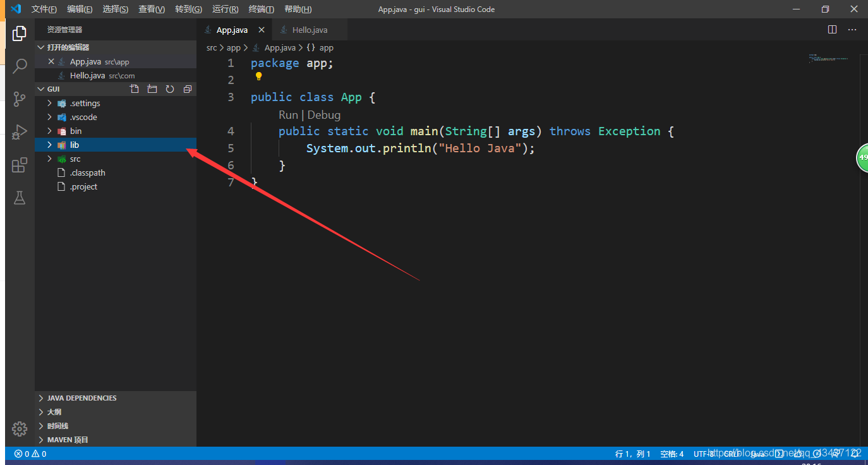Open the 编辑(E) menu
This screenshot has width=868, height=465.
(80, 9)
